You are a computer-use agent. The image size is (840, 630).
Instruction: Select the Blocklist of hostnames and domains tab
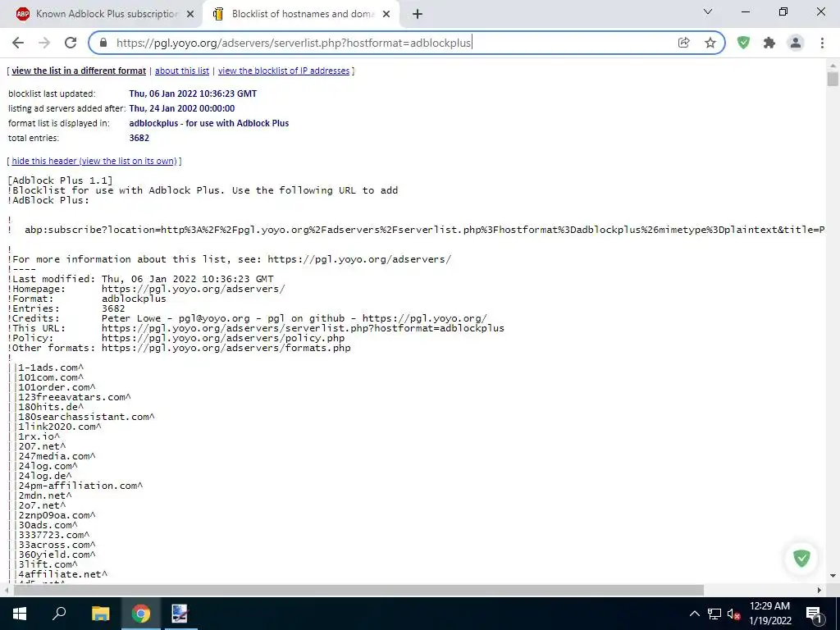301,15
